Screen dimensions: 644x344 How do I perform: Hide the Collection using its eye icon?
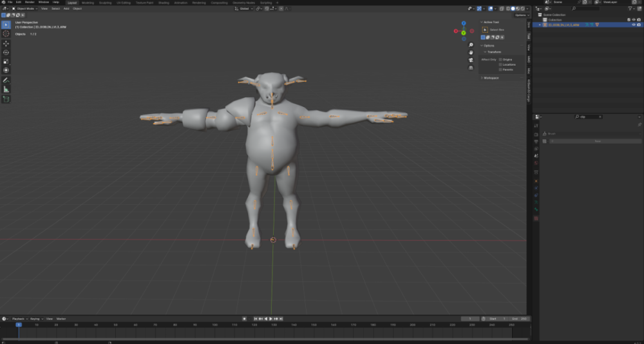[633, 20]
